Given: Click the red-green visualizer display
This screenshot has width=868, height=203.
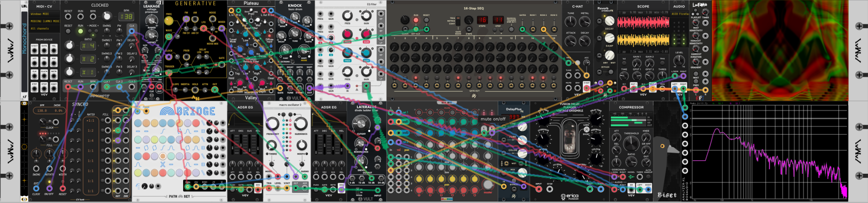Looking at the screenshot, I should (x=780, y=50).
